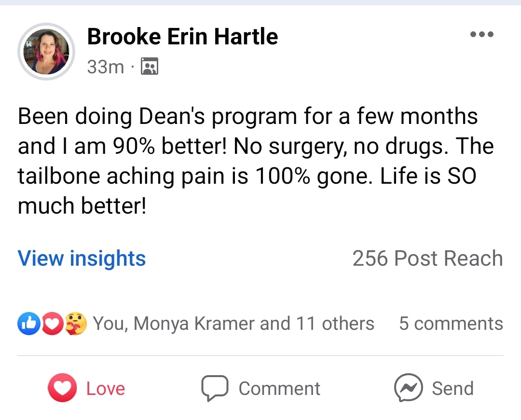
Task: Open post options via the ellipsis menu
Action: tap(482, 34)
